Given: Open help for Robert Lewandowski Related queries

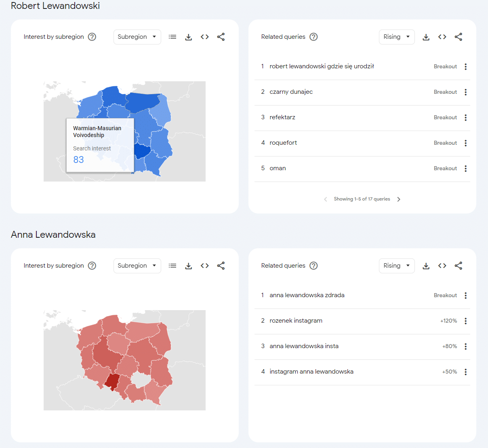Looking at the screenshot, I should point(313,37).
